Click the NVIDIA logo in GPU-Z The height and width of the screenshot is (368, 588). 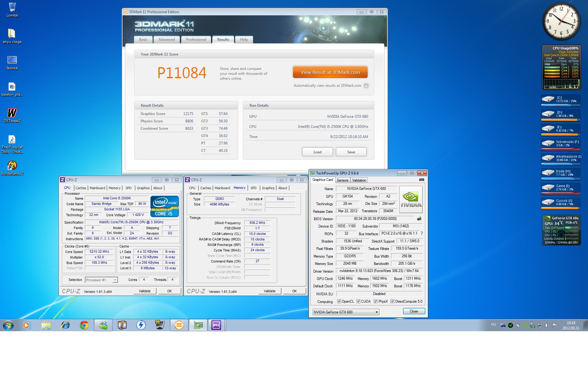tap(411, 199)
